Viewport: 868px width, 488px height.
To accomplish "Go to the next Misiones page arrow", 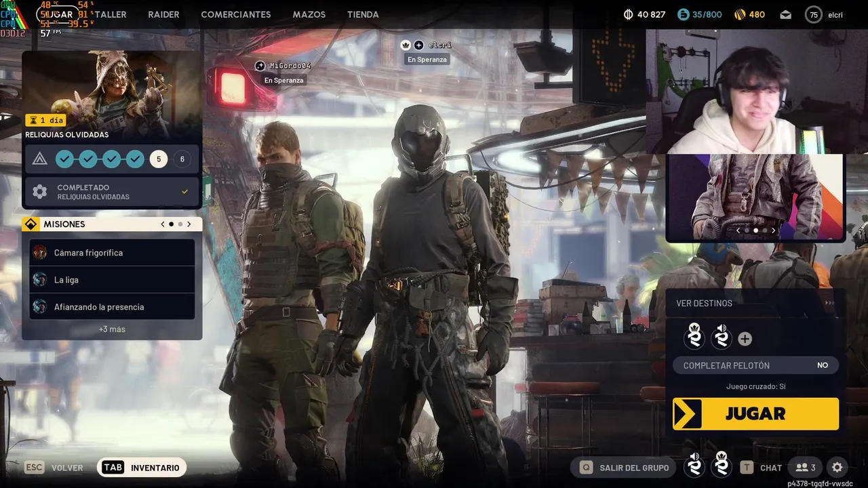I will tap(189, 224).
